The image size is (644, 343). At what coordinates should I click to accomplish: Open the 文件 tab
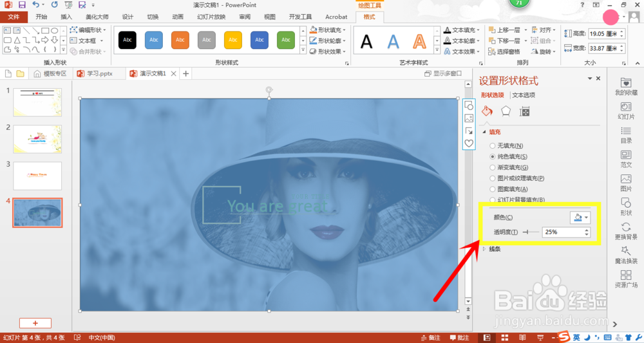[x=14, y=17]
